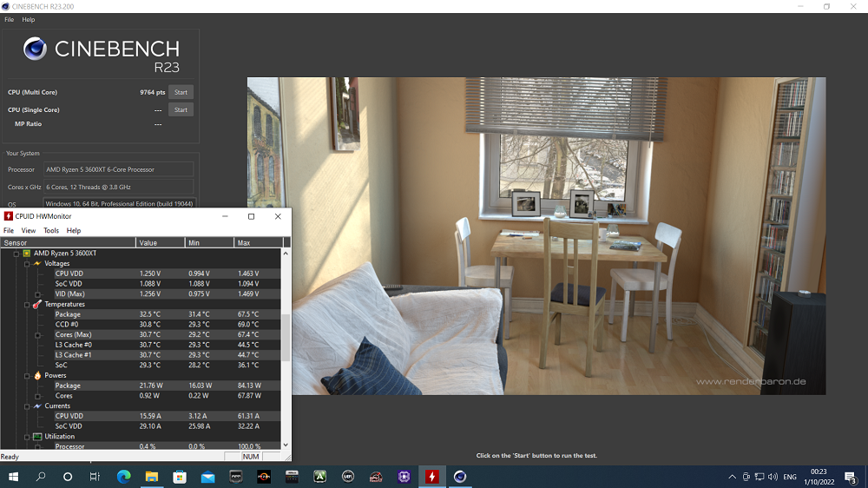Image resolution: width=868 pixels, height=488 pixels.
Task: Open HWMonitor View menu
Action: (29, 230)
